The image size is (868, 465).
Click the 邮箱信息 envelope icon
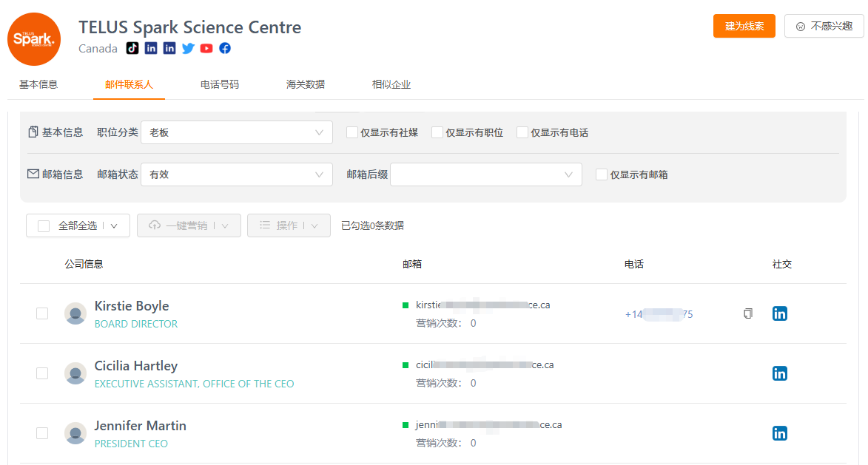[33, 174]
